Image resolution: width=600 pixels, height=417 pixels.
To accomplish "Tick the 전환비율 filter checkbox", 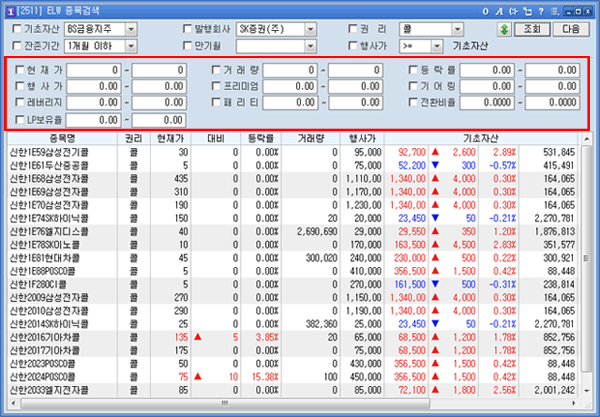I will (x=416, y=103).
